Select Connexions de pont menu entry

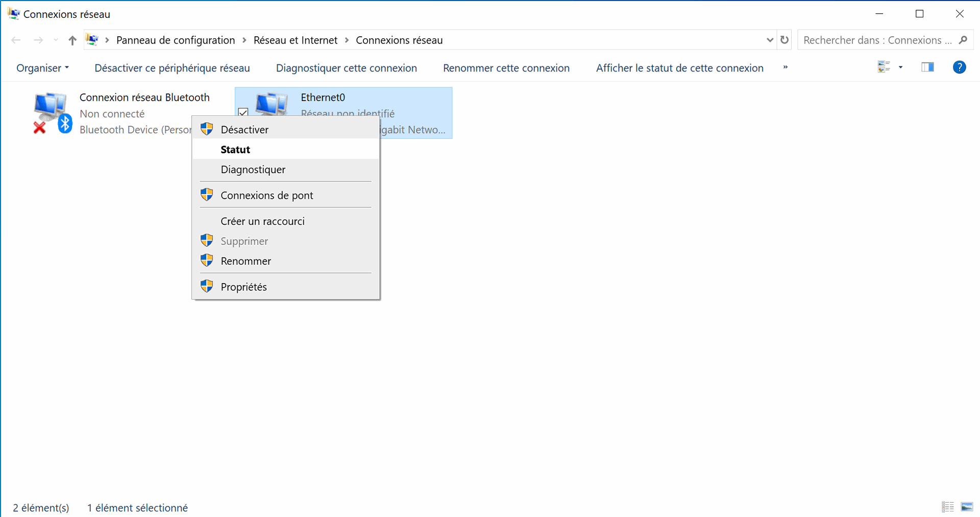(x=266, y=196)
